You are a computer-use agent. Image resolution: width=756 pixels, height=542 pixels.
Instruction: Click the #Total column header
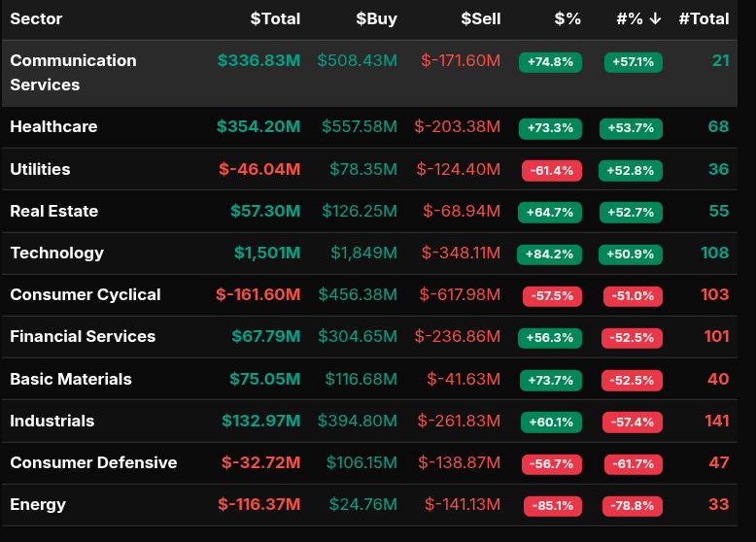point(704,19)
